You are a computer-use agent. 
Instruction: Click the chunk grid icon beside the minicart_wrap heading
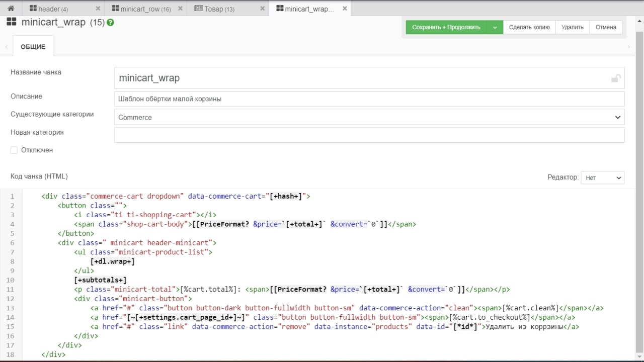(12, 22)
